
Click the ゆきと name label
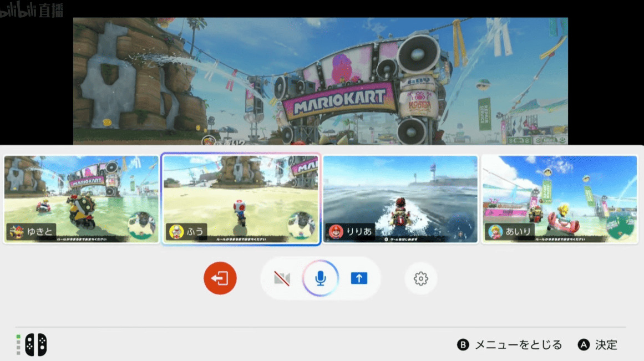[40, 232]
